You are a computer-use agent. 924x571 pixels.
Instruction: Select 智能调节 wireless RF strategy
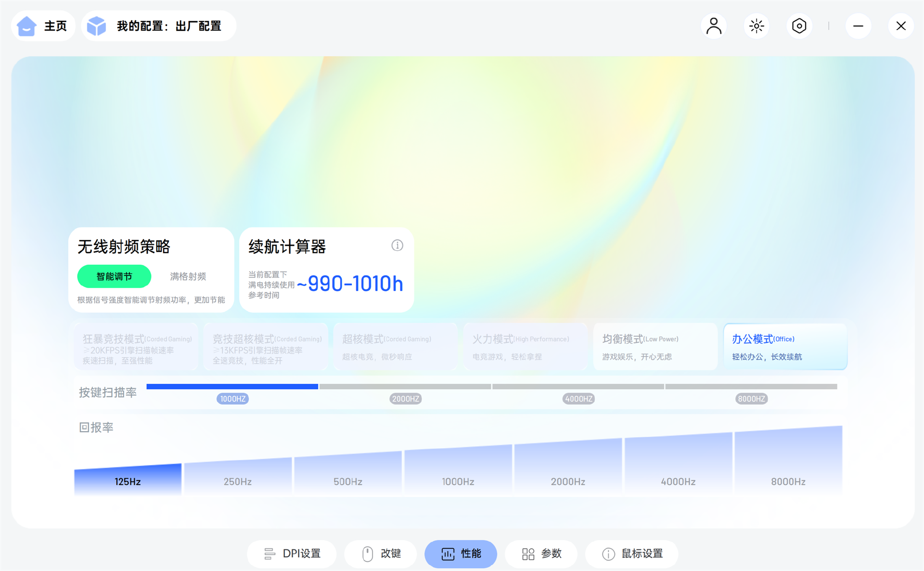click(x=114, y=277)
